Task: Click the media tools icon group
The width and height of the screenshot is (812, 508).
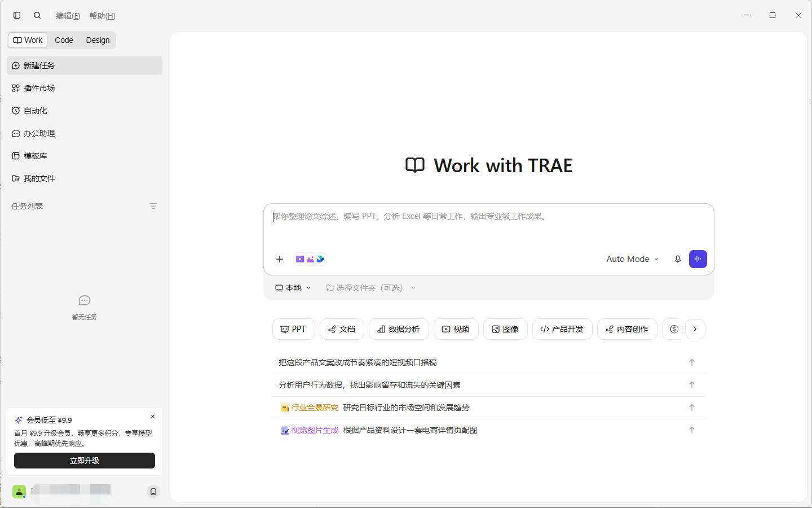Action: coord(310,259)
